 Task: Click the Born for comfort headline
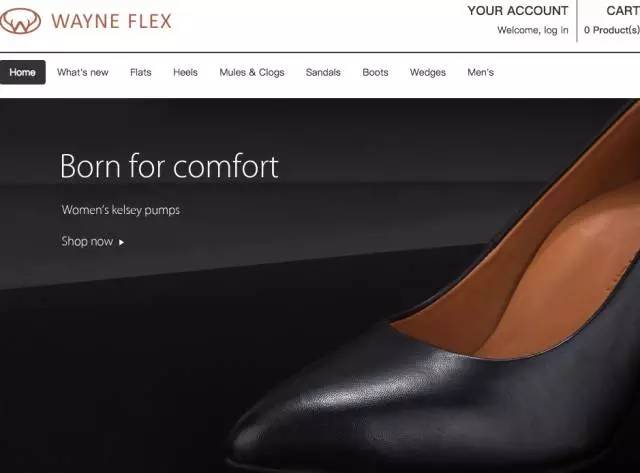169,166
